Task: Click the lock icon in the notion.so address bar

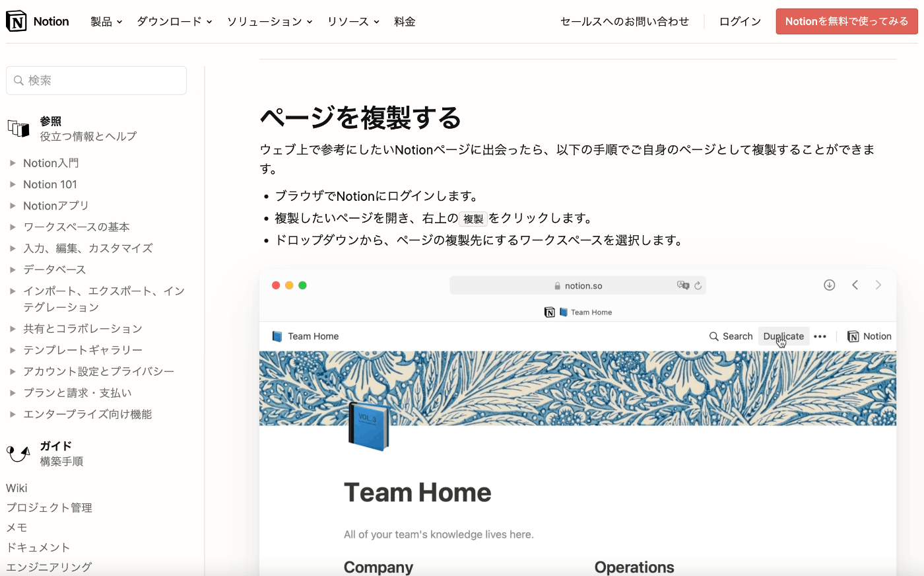Action: [558, 286]
